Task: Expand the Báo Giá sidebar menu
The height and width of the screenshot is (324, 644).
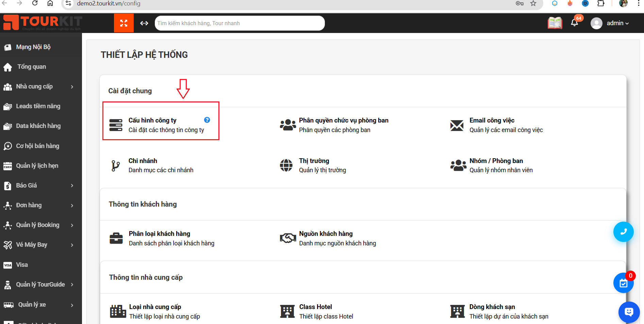Action: point(72,185)
